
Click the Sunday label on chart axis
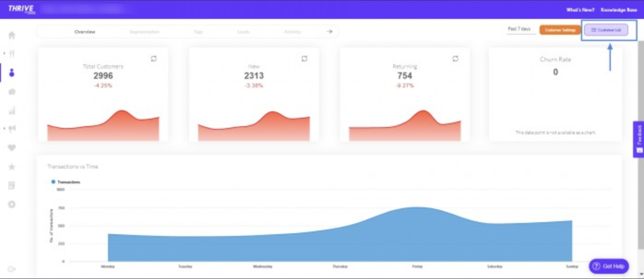click(x=572, y=267)
